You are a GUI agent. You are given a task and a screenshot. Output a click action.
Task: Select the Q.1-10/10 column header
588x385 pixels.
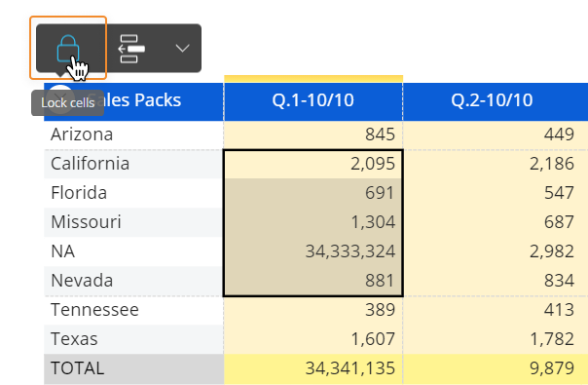313,100
